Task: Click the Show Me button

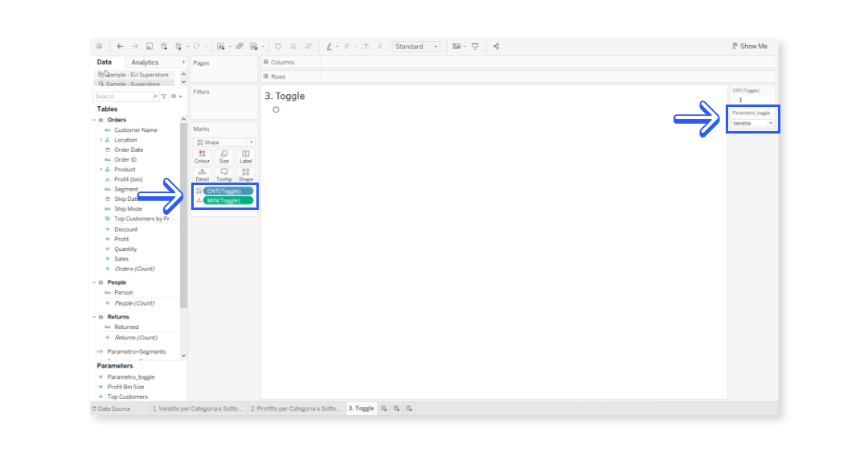Action: tap(750, 47)
